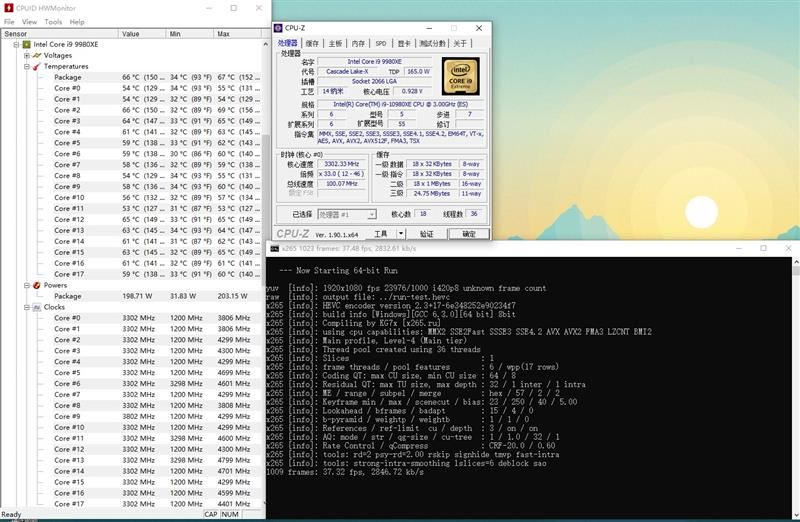Click the Voltages lightning icon
The height and width of the screenshot is (522, 800).
pos(37,56)
